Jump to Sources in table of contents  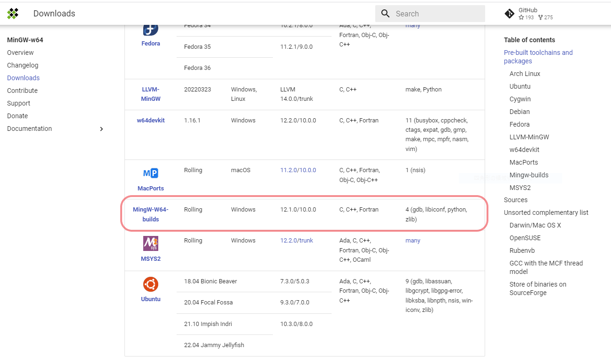(x=516, y=200)
